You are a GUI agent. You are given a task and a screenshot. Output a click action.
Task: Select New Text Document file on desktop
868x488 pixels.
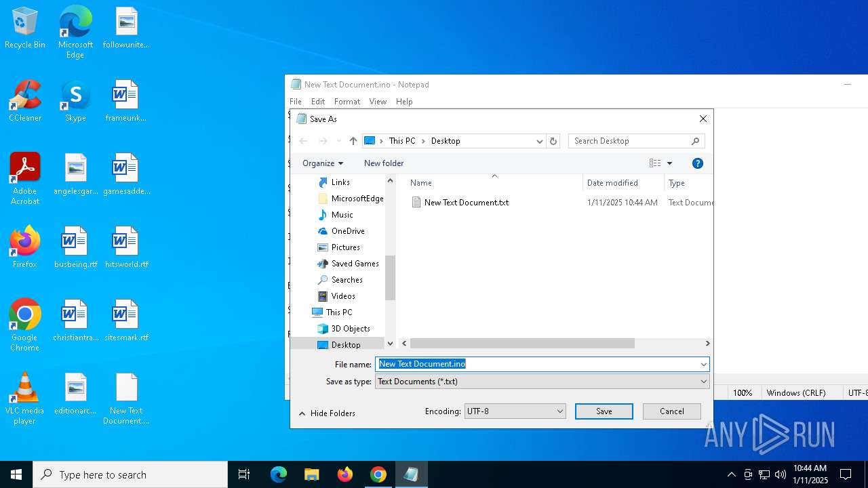pos(126,399)
